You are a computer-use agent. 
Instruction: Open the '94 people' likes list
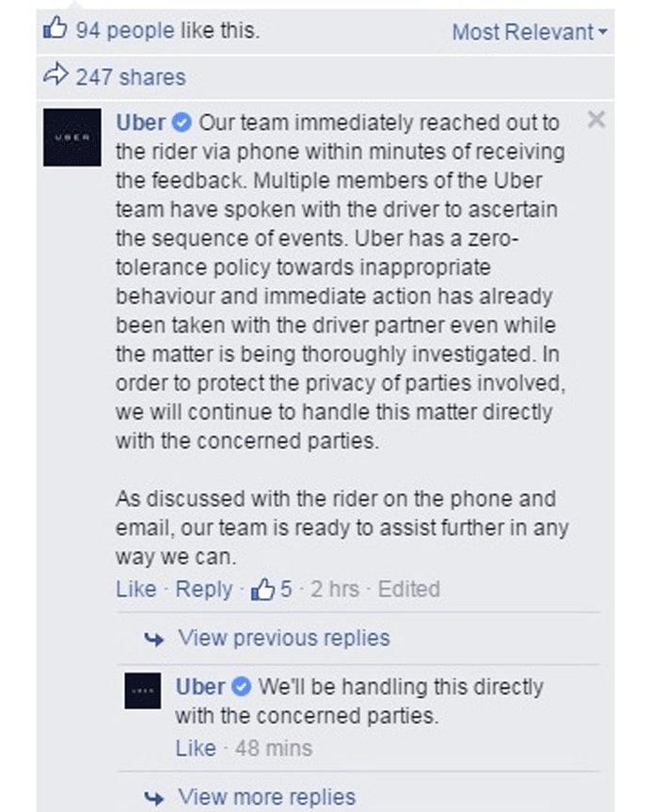click(x=125, y=30)
